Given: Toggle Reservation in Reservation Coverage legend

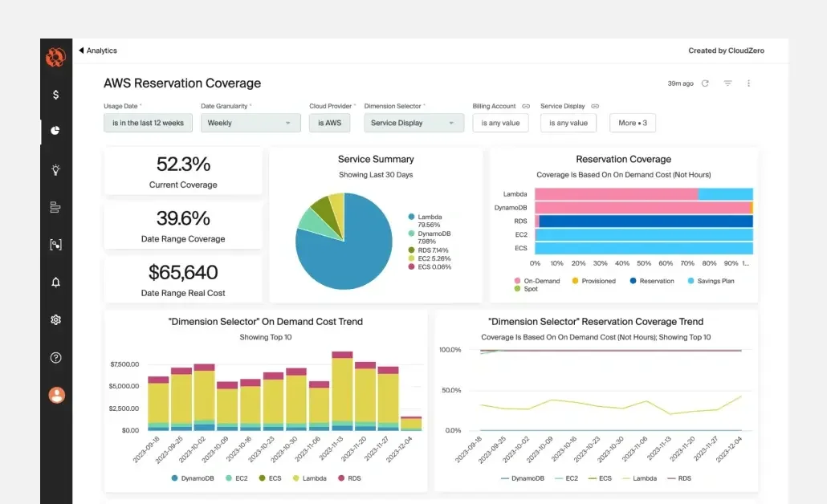Looking at the screenshot, I should [652, 281].
